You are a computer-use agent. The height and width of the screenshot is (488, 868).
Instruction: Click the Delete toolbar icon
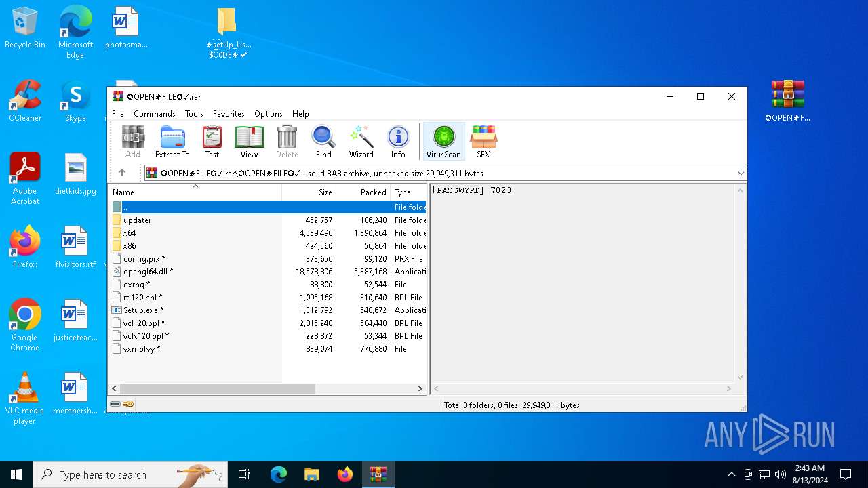pyautogui.click(x=287, y=142)
